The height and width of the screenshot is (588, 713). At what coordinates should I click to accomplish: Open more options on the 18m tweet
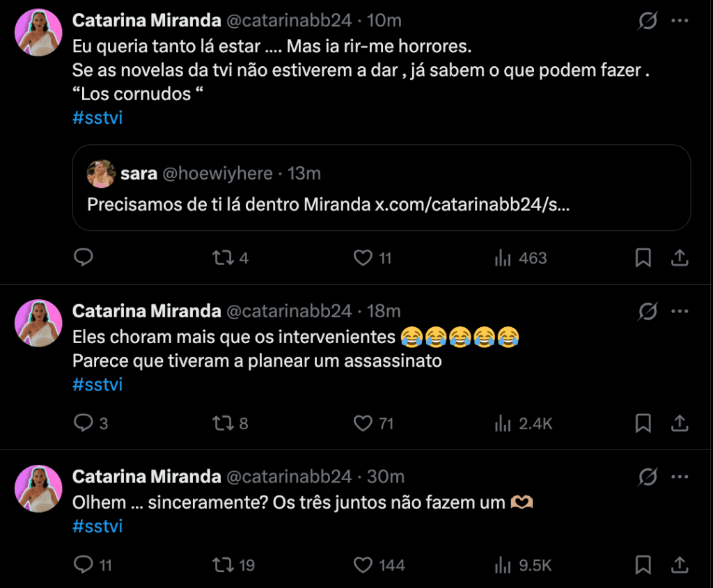tap(680, 311)
